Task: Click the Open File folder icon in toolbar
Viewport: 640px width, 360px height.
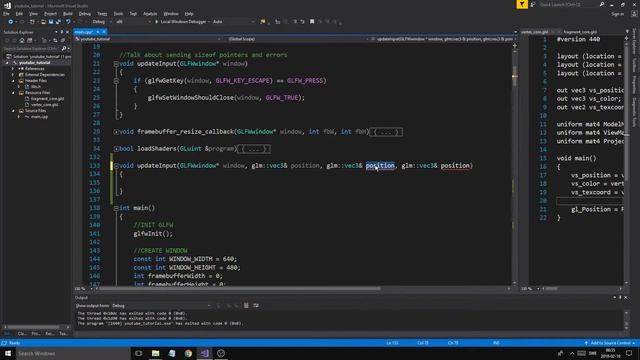Action: point(43,22)
